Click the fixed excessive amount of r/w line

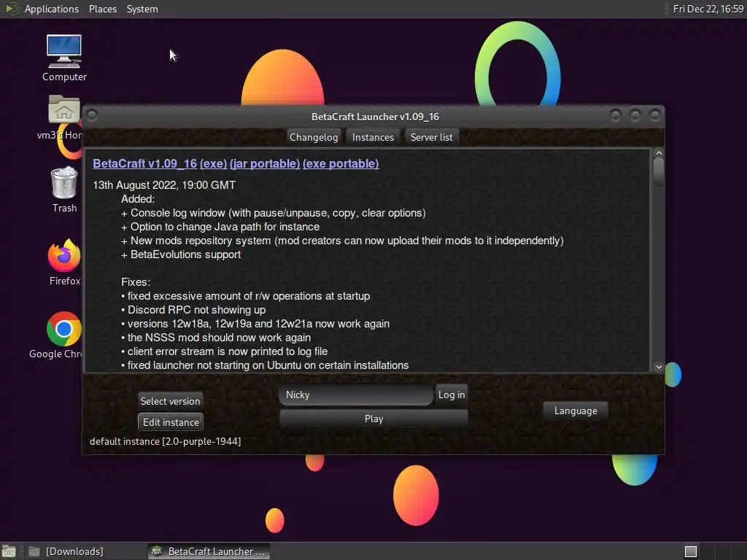[x=246, y=296]
